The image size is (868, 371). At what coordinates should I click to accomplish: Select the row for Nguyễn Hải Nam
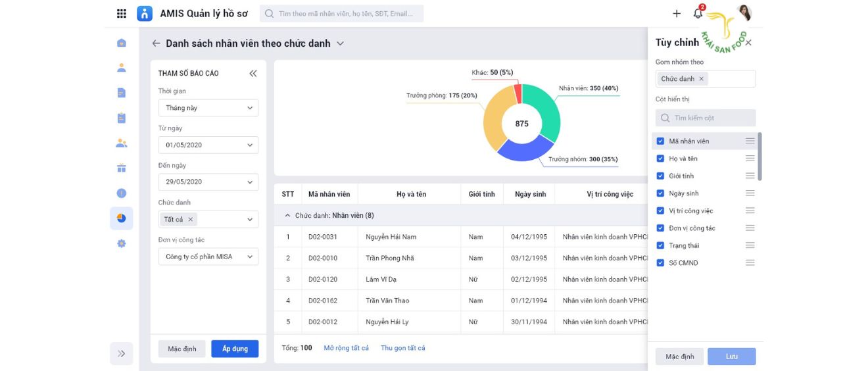pyautogui.click(x=460, y=237)
